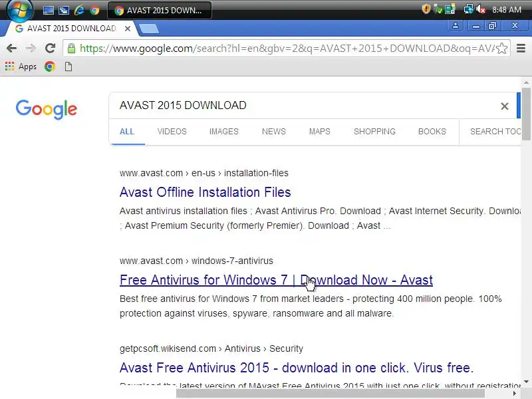Launch Chrome from the quick launch bar

(x=94, y=10)
